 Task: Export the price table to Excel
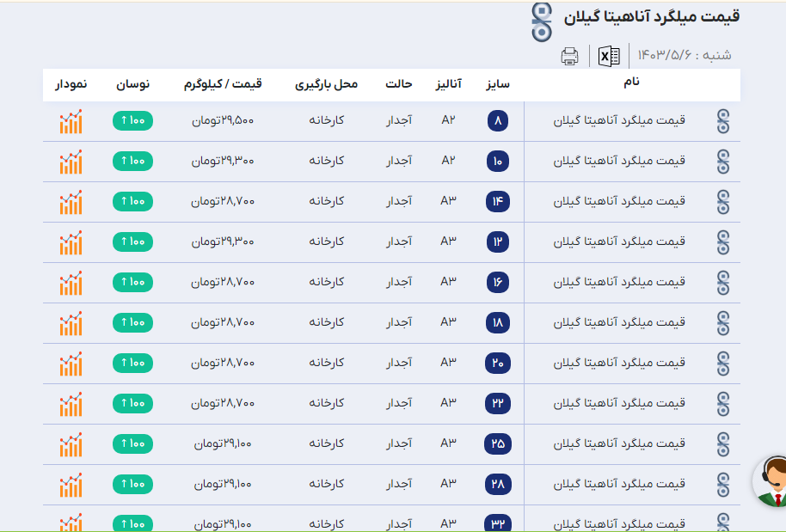pyautogui.click(x=610, y=57)
